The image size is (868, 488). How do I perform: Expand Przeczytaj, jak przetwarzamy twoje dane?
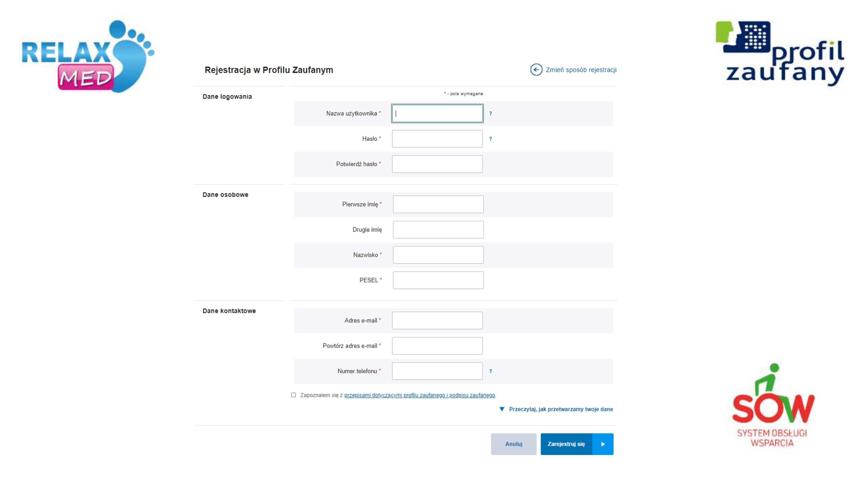560,409
